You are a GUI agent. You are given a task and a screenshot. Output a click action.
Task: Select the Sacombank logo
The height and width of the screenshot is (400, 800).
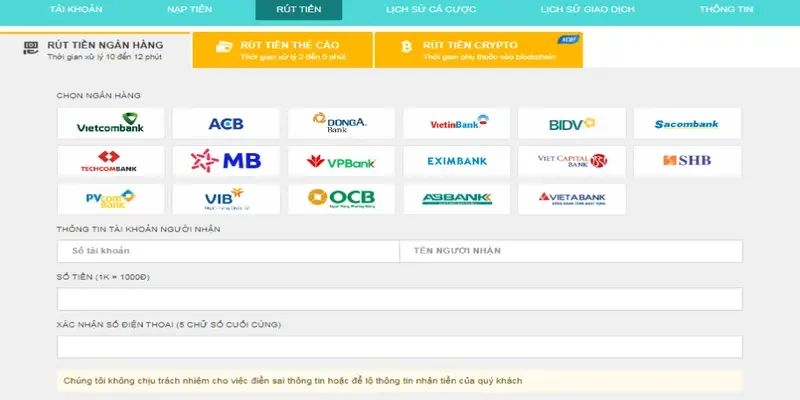(x=687, y=123)
